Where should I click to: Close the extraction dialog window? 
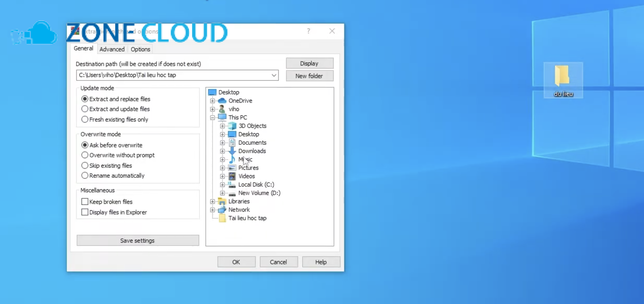[x=332, y=31]
